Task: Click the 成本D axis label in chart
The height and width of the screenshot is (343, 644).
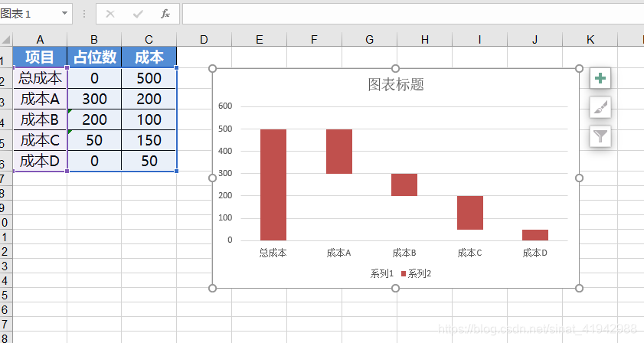Action: [x=535, y=253]
